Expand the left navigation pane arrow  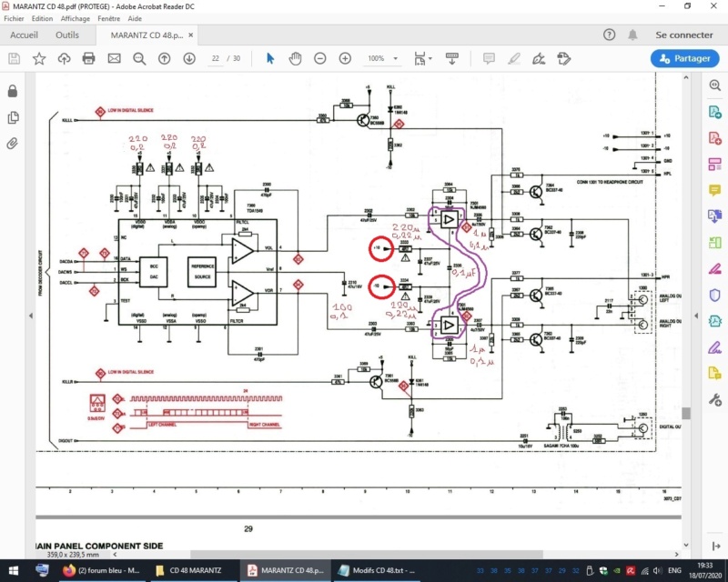pos(31,316)
